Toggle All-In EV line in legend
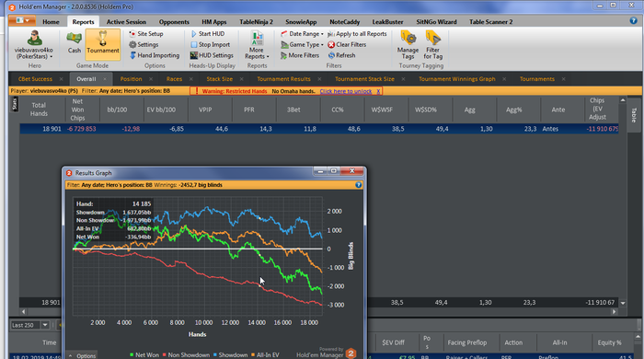Image resolution: width=644 pixels, height=359 pixels. pyautogui.click(x=265, y=355)
